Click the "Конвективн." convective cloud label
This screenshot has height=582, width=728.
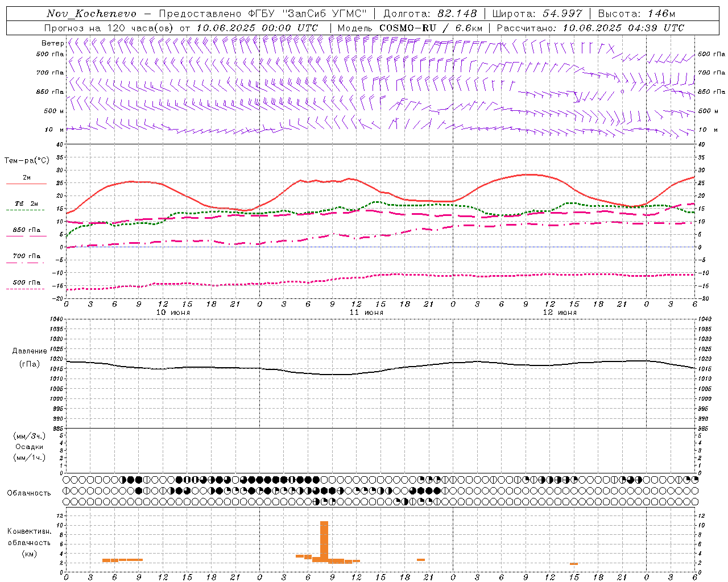coord(29,531)
